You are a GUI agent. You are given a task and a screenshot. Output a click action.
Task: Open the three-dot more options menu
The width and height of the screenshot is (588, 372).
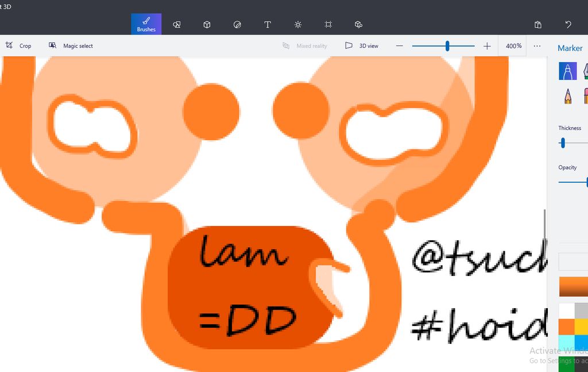coord(537,46)
